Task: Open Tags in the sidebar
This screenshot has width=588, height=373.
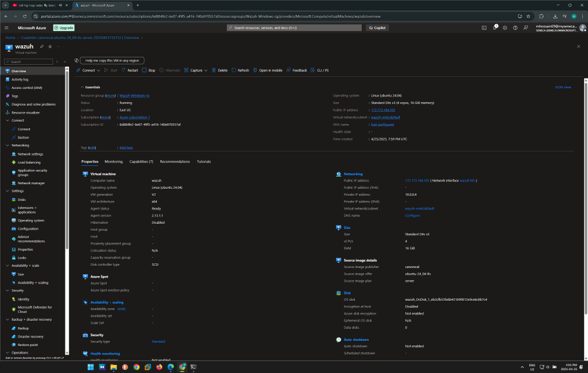Action: 14,96
